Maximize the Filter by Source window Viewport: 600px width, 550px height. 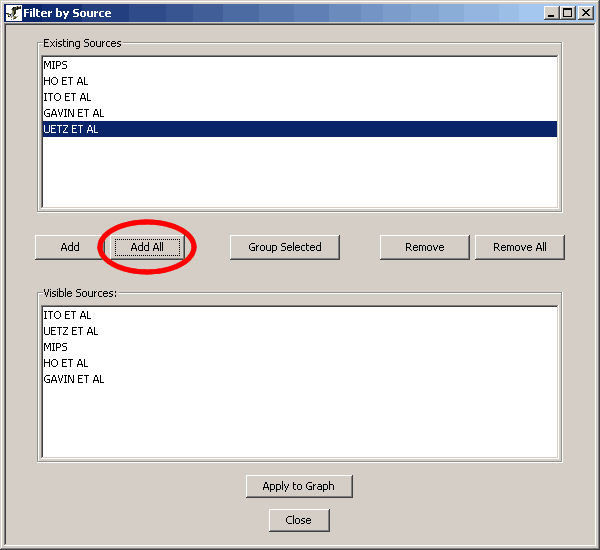[x=568, y=13]
